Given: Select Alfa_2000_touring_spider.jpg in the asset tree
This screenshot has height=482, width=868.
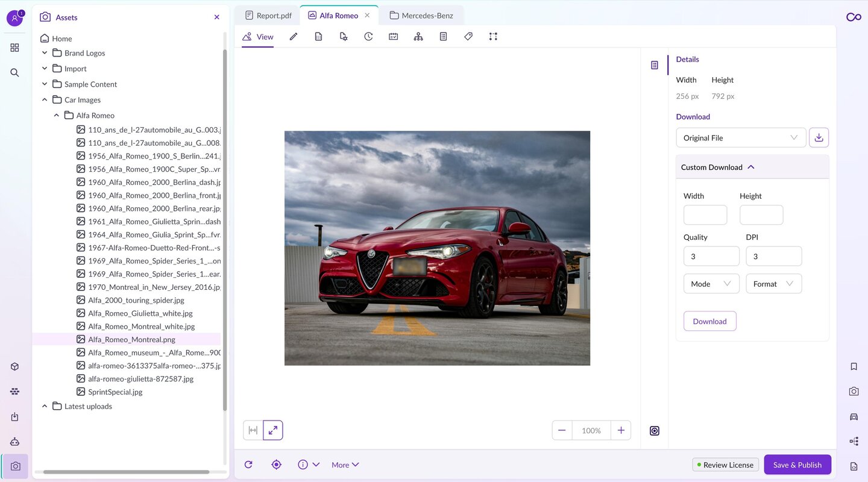Looking at the screenshot, I should (136, 300).
